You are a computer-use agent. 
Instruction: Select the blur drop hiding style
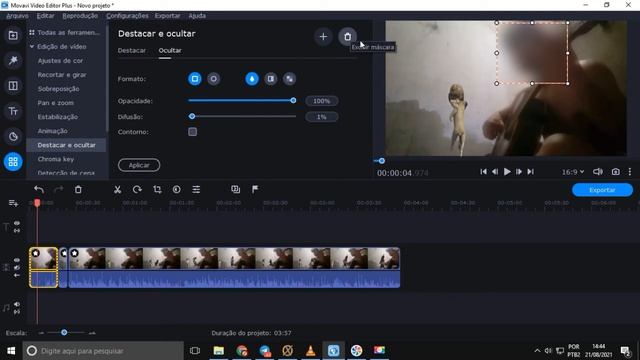point(252,79)
